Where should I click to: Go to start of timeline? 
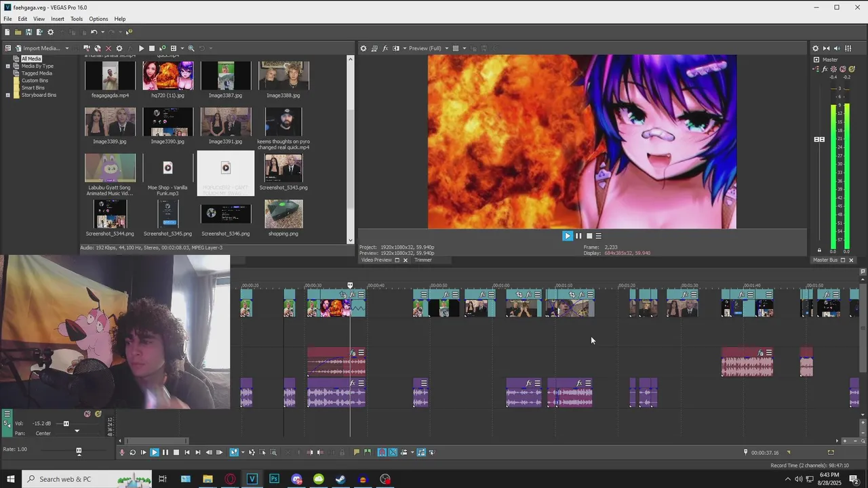pos(187,452)
